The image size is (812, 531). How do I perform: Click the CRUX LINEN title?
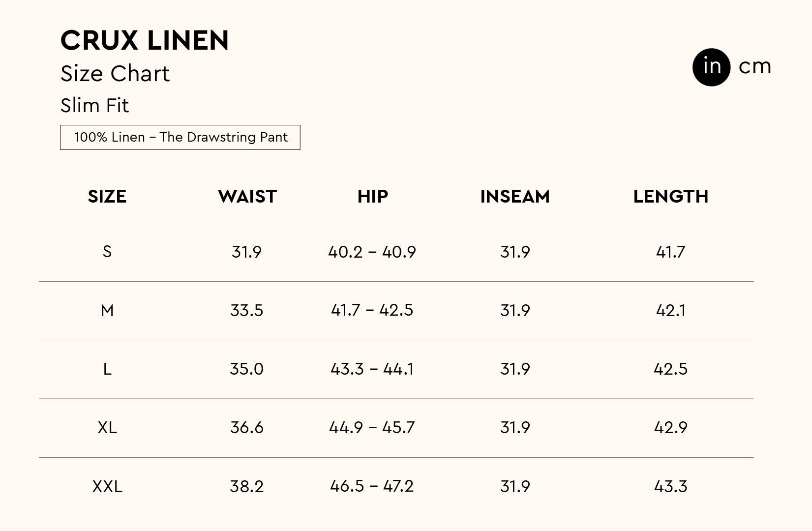tap(145, 40)
